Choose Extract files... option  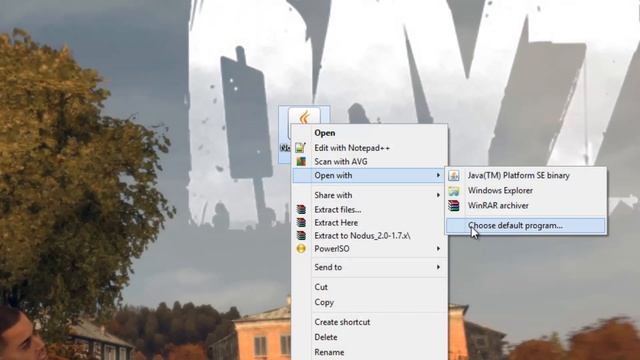coord(369,210)
